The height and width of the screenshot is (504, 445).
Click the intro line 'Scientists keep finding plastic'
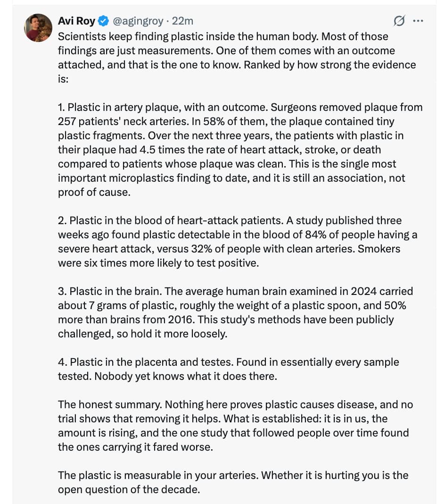tap(114, 36)
